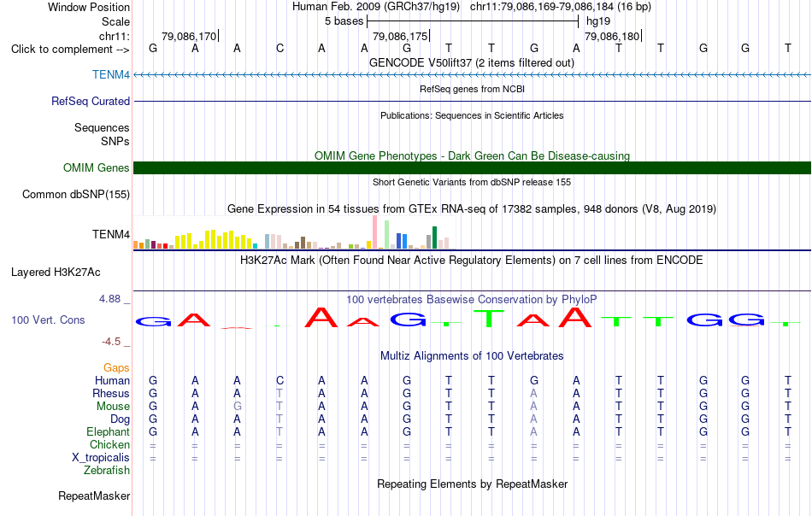Click the chr11:79,086,169-79,086,184 range text
812x516 pixels.
coord(542,7)
